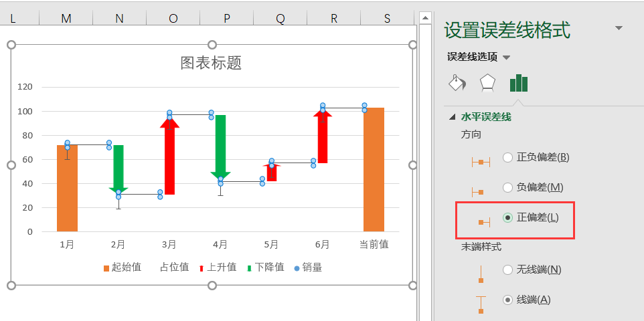Click the 上升值 legend entry

[x=218, y=267]
